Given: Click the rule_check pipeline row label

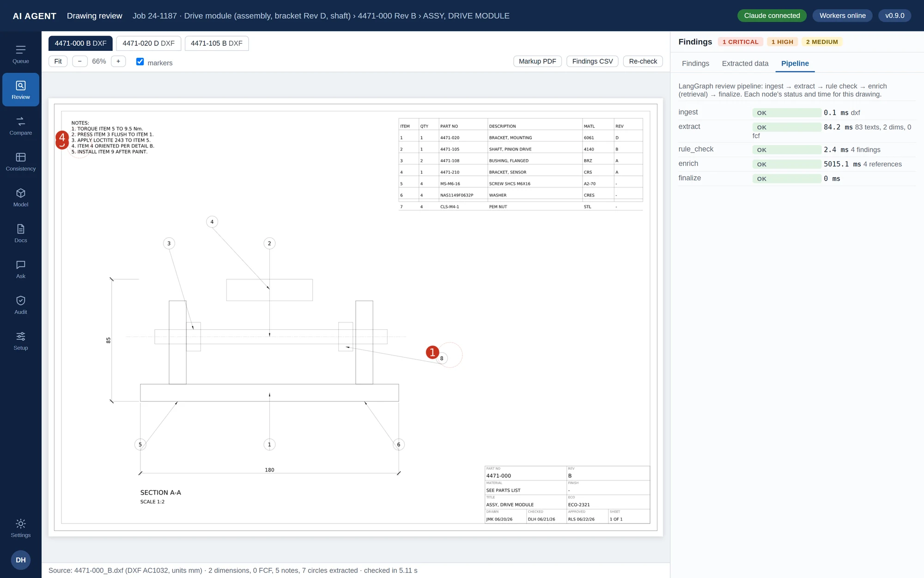Looking at the screenshot, I should click(696, 149).
